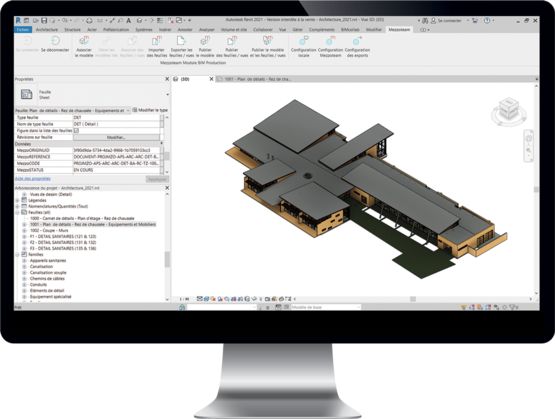Click Publier le modèle ribbon icon

[x=205, y=40]
